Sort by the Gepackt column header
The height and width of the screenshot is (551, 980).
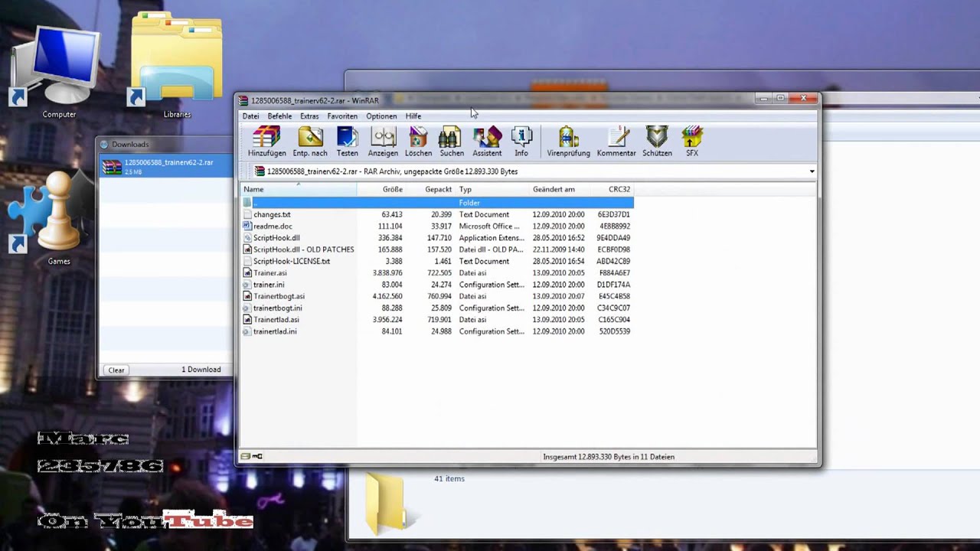pyautogui.click(x=430, y=189)
